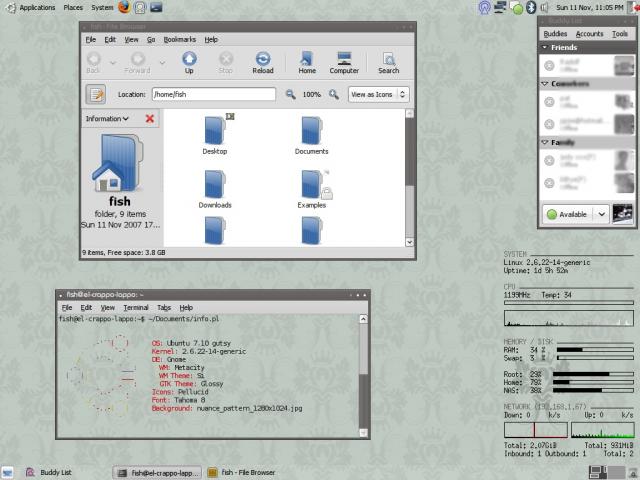
Task: Open the View as Icons dropdown
Action: pos(378,94)
